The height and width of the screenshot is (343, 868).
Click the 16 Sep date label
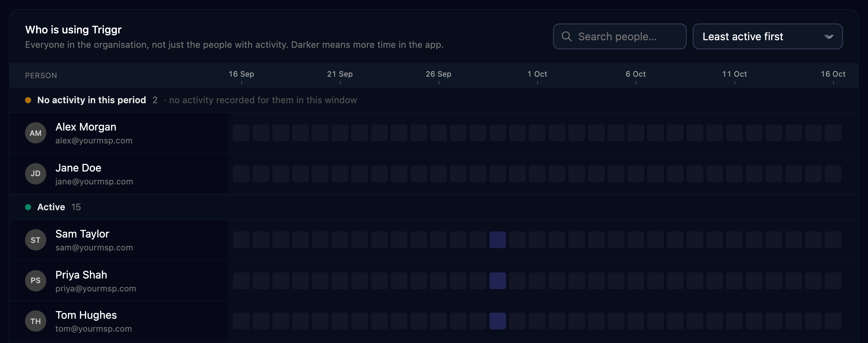click(x=241, y=74)
